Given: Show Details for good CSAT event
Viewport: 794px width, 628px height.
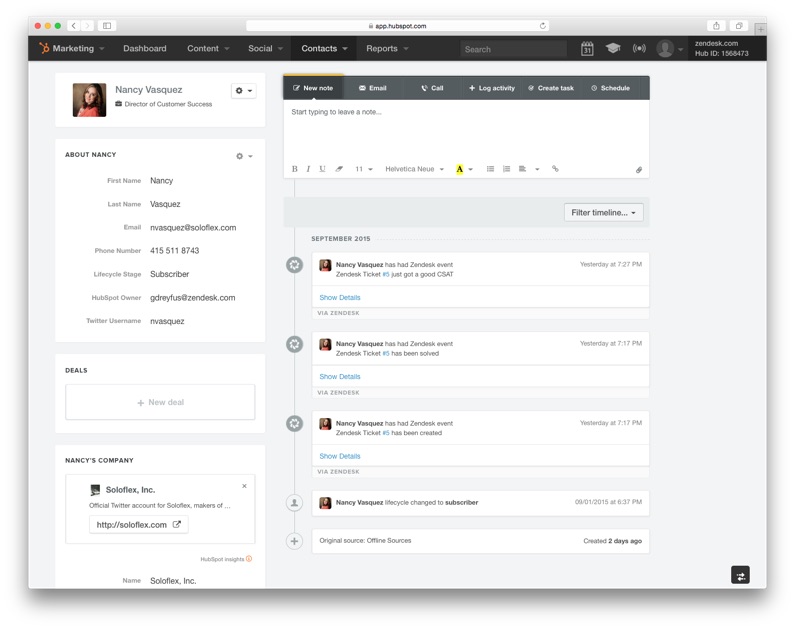Looking at the screenshot, I should (x=340, y=297).
